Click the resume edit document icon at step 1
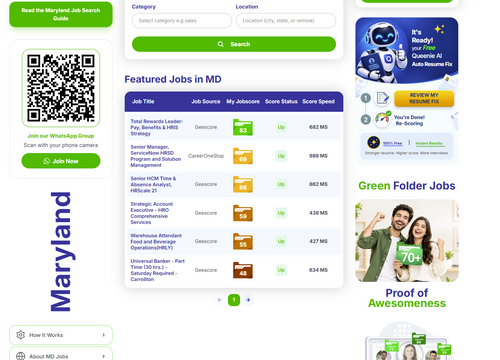Screen dimensions: 500x360 [x=382, y=98]
